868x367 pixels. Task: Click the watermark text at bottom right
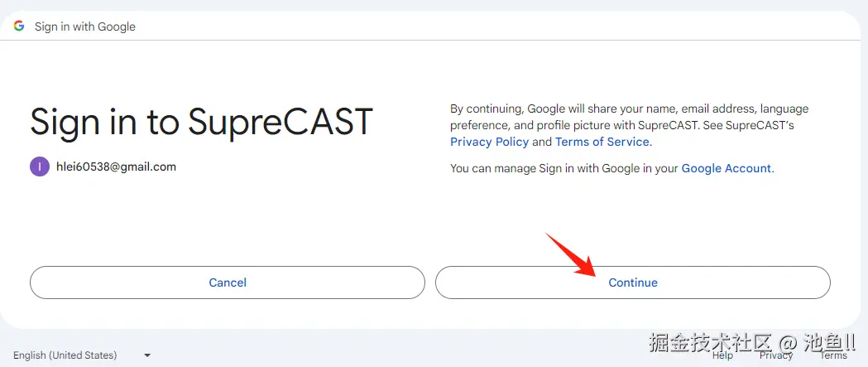(751, 342)
